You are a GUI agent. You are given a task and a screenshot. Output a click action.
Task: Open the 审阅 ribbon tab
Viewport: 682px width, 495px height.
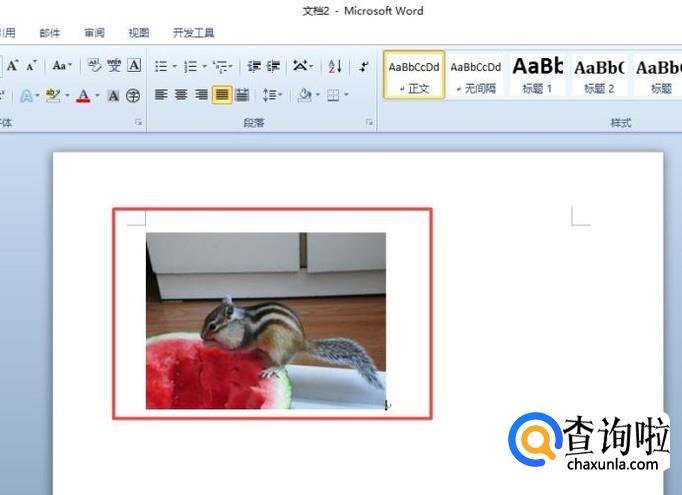coord(94,33)
